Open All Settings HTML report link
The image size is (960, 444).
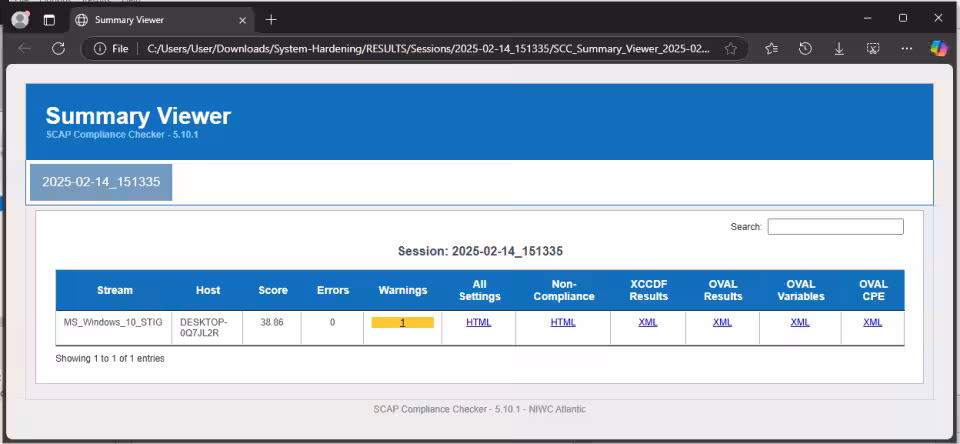[x=478, y=322]
